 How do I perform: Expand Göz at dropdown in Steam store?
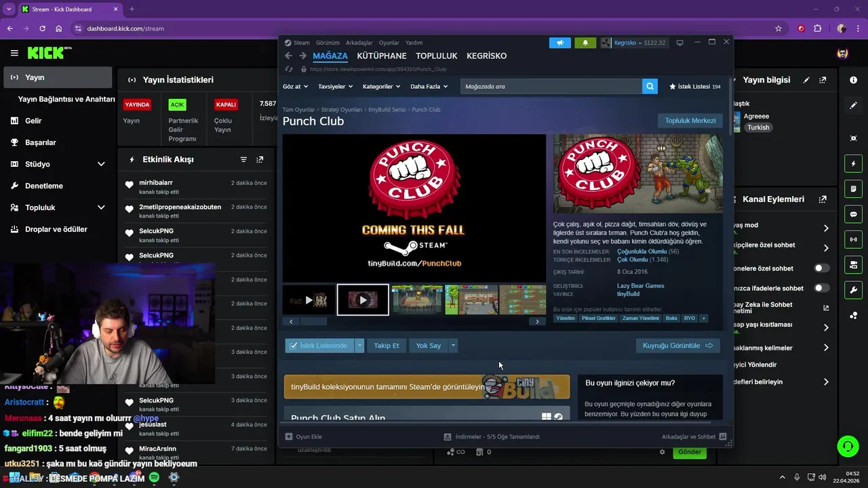[x=296, y=87]
